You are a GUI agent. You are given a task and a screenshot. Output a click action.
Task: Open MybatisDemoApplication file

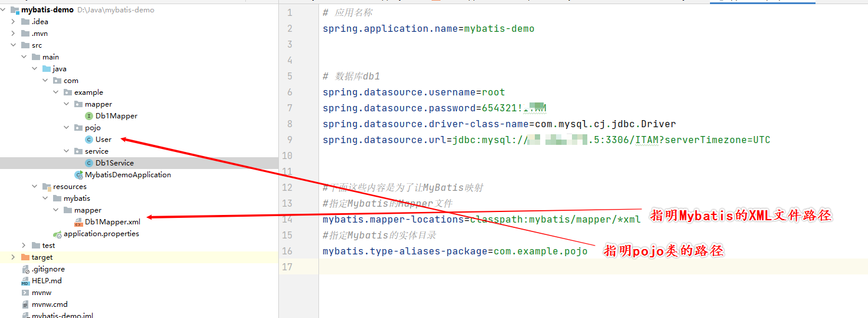pyautogui.click(x=128, y=175)
